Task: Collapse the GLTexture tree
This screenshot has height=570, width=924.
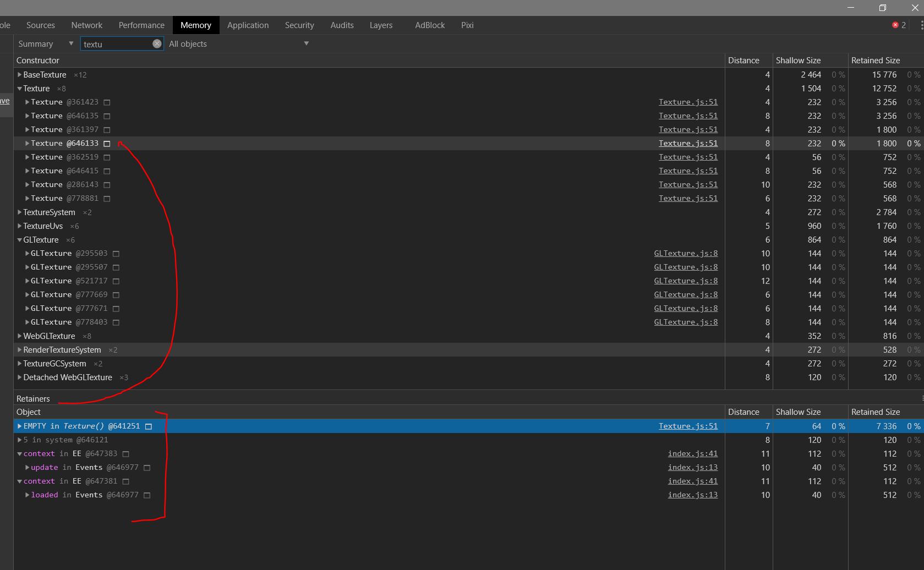Action: pos(19,239)
